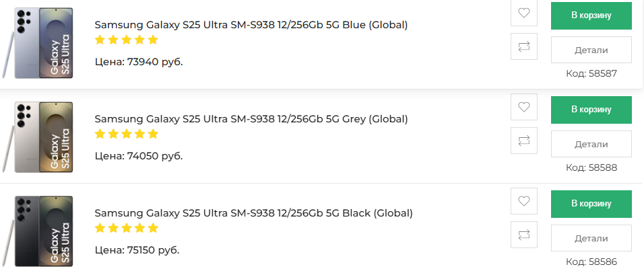Compare the Blue Galaxy S25 Ultra

click(524, 47)
